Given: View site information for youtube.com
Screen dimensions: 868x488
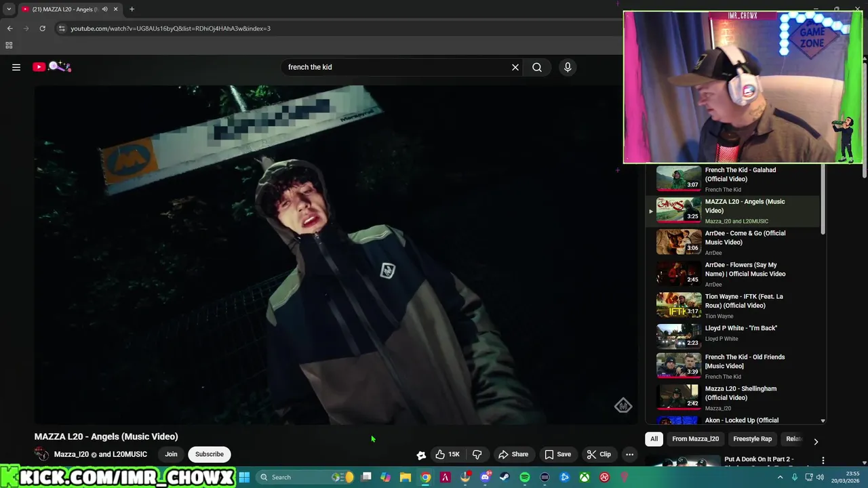Looking at the screenshot, I should [x=62, y=28].
